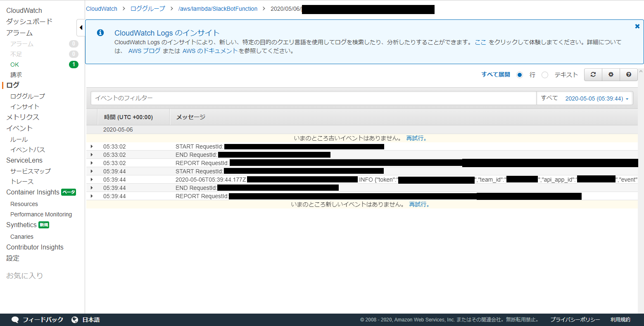Image resolution: width=644 pixels, height=326 pixels.
Task: Click the イベントのフィルター input field
Action: point(313,98)
